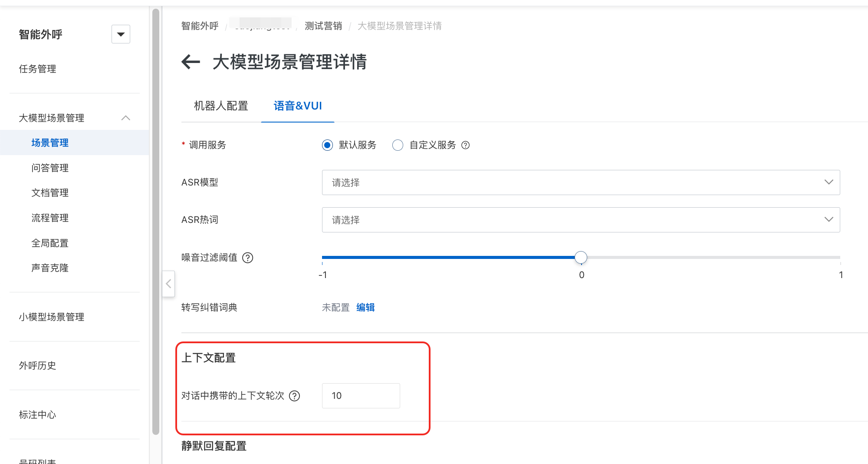Open 问答管理 in the sidebar
868x464 pixels.
click(50, 168)
